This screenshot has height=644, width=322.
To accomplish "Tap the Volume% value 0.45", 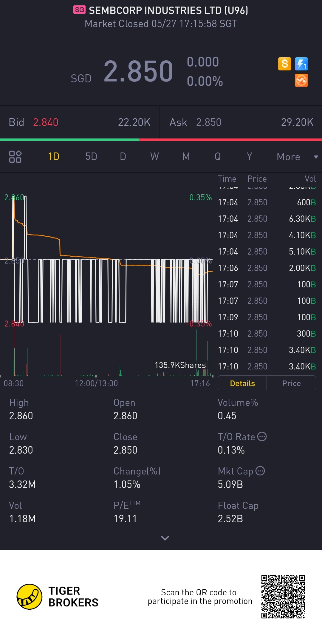I will [x=227, y=416].
